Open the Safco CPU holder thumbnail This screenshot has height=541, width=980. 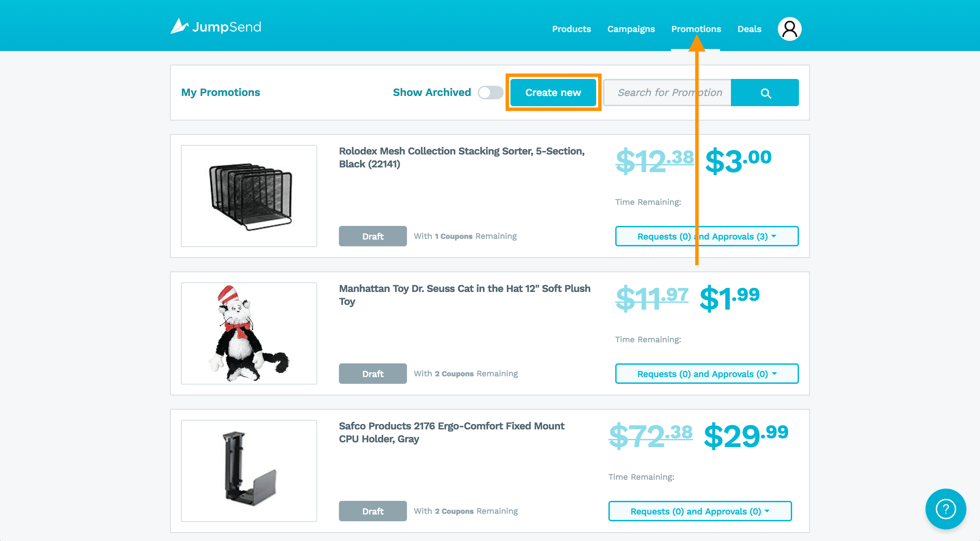[249, 471]
